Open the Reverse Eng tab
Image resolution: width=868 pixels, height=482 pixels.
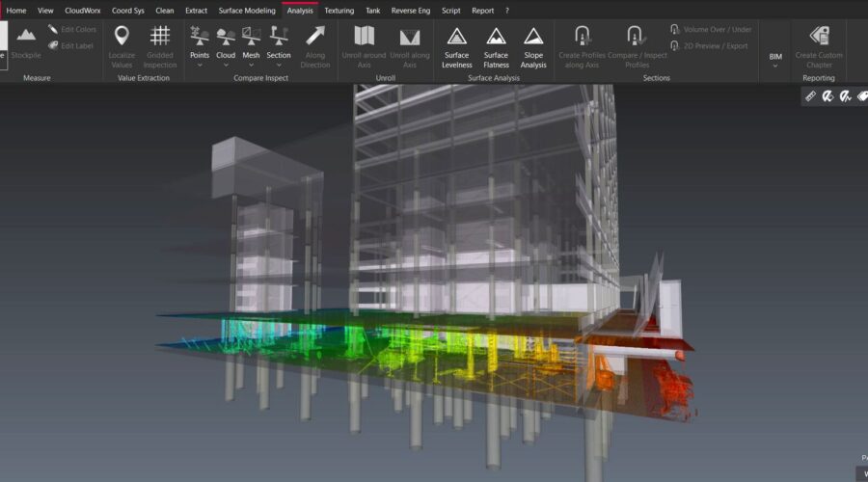click(x=411, y=10)
